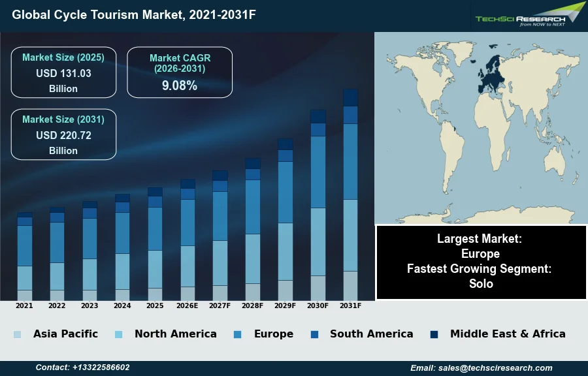This screenshot has height=376, width=588.
Task: Click the North America legend swatch
Action: [x=118, y=334]
